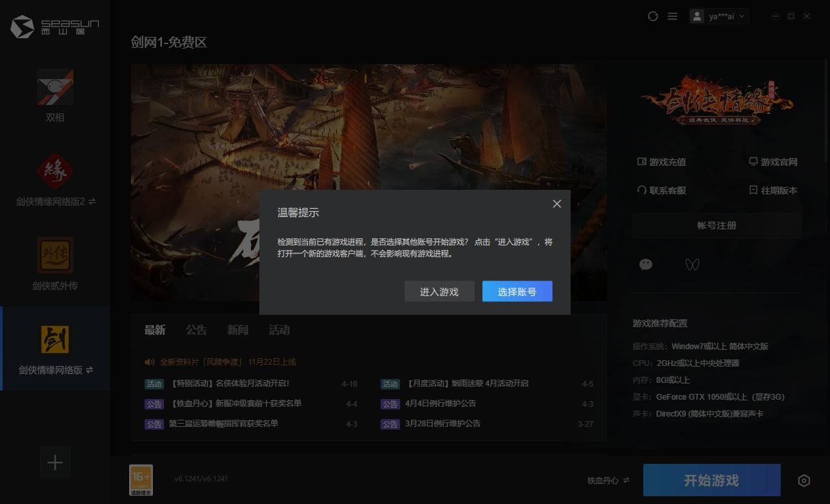Image resolution: width=830 pixels, height=504 pixels.
Task: Open 游戏官网 link
Action: pyautogui.click(x=773, y=162)
